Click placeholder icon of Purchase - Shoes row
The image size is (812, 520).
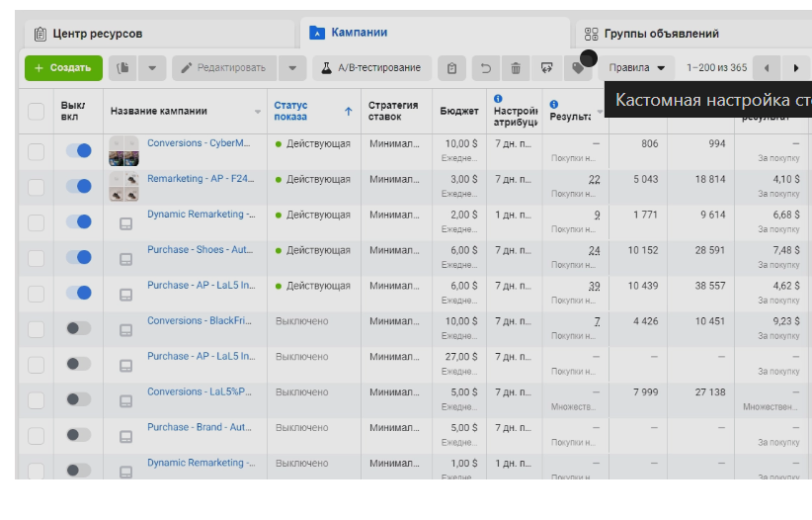pos(125,259)
